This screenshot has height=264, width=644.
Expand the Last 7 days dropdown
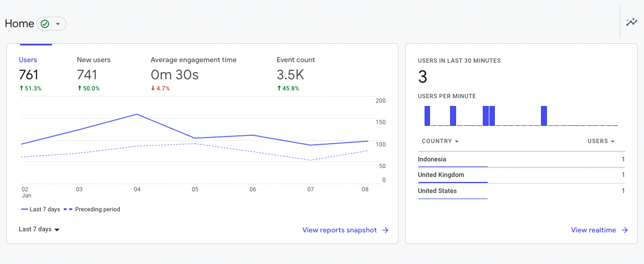pyautogui.click(x=39, y=229)
